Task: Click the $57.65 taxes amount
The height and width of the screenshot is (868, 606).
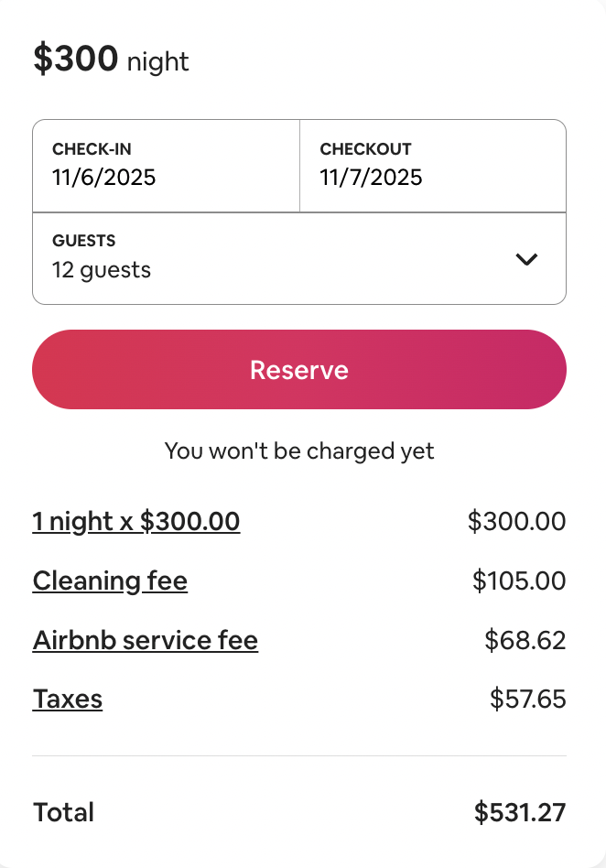Action: tap(527, 700)
